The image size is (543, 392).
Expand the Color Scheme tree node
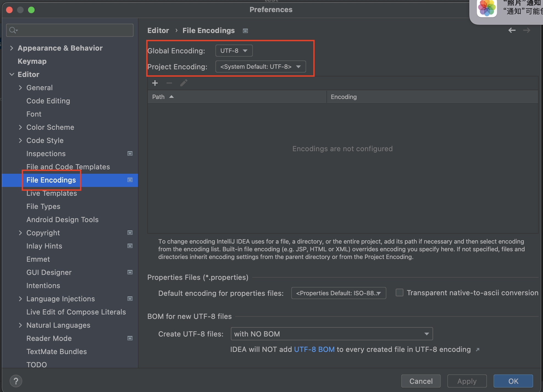click(x=20, y=127)
